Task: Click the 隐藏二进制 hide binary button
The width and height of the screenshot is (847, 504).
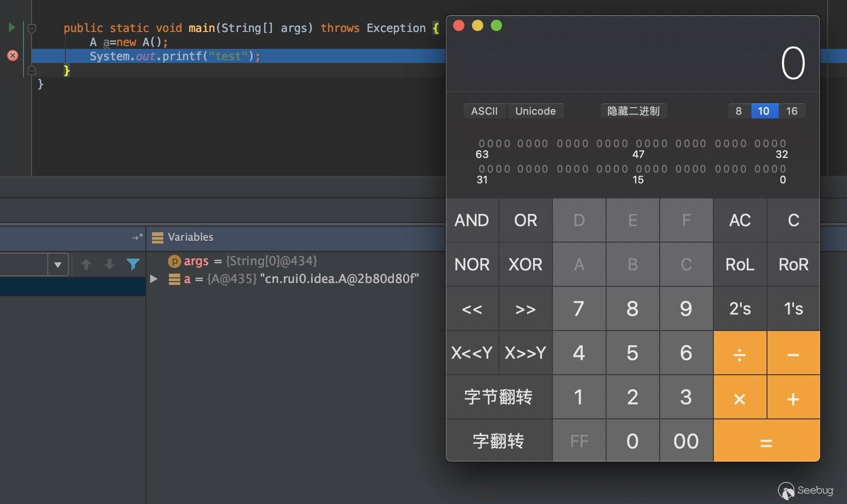Action: pyautogui.click(x=633, y=111)
